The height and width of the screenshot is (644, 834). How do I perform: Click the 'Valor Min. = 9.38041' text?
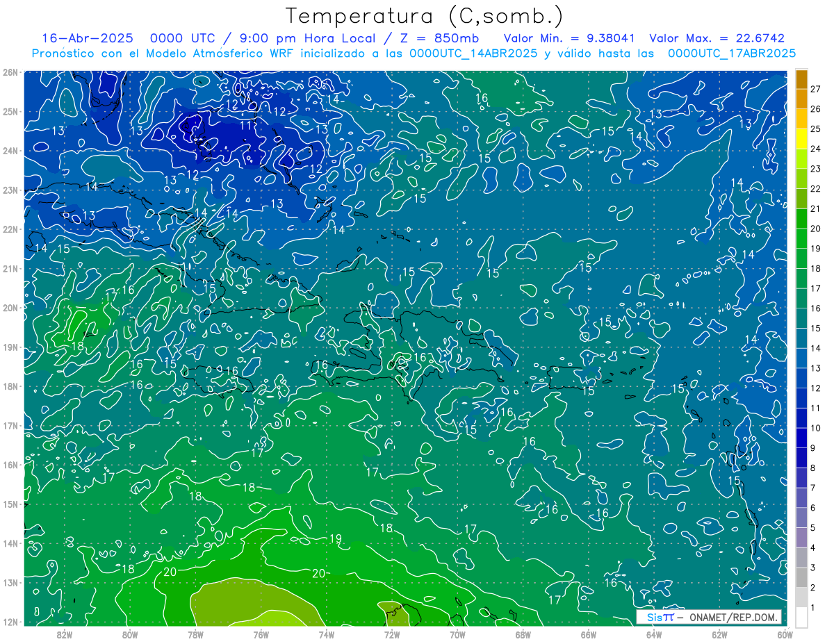pyautogui.click(x=569, y=38)
